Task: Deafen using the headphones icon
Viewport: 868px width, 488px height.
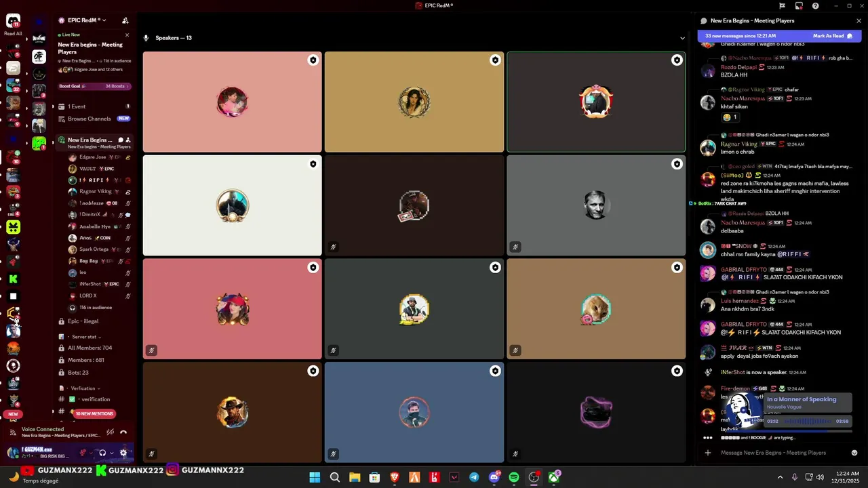Action: tap(102, 453)
